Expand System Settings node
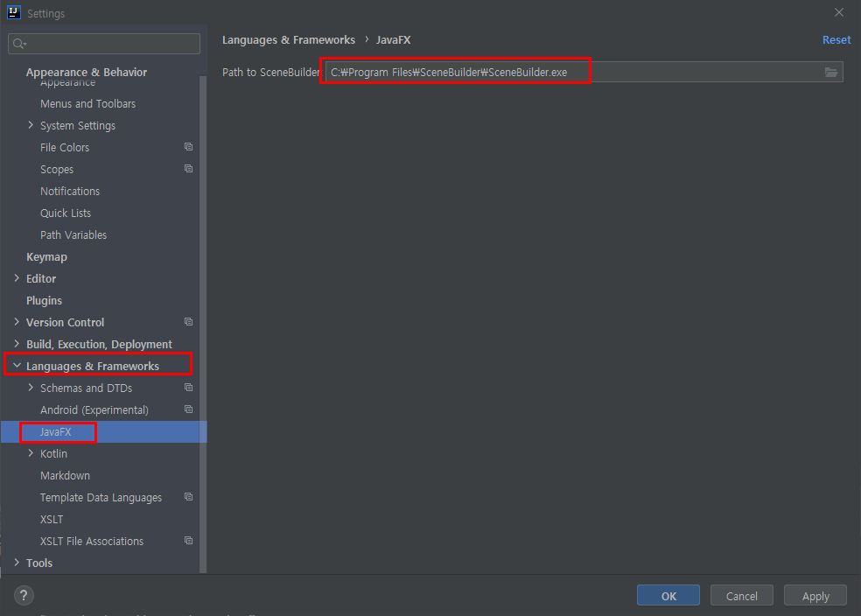This screenshot has width=861, height=616. tap(31, 125)
